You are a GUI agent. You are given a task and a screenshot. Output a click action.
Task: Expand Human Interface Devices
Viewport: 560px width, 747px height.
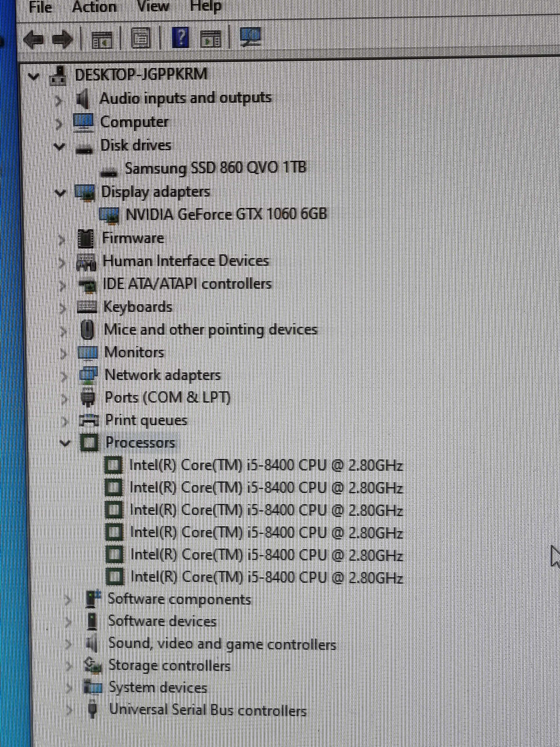62,263
